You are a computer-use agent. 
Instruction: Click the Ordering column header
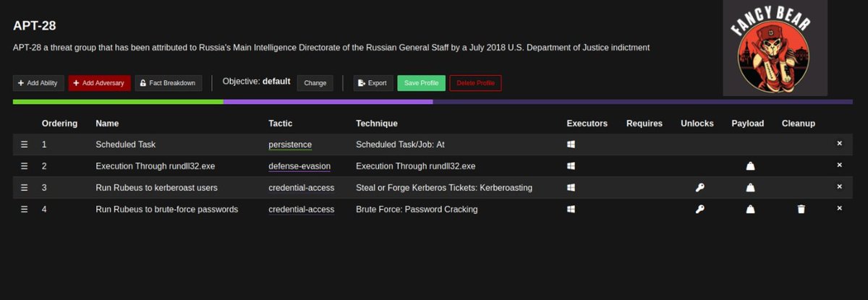[59, 124]
